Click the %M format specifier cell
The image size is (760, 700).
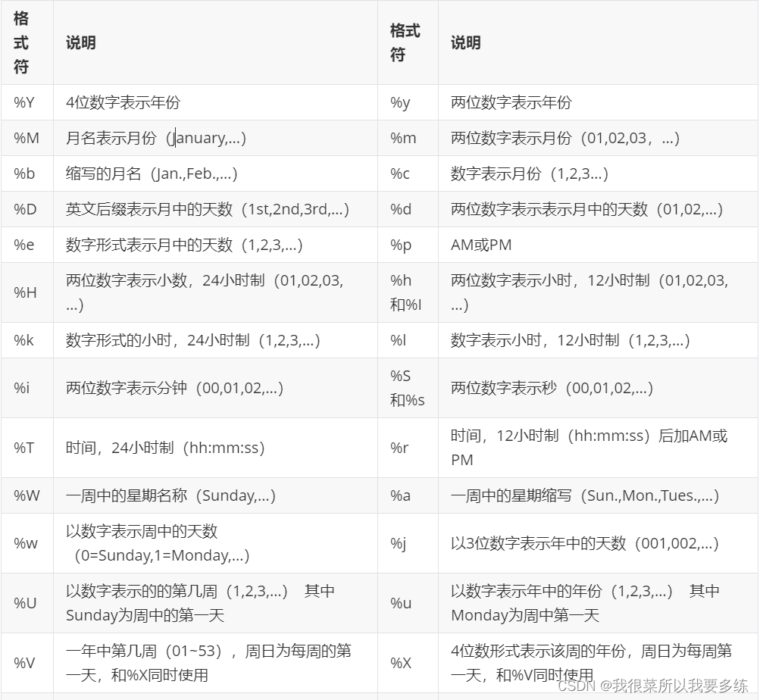coord(27,138)
